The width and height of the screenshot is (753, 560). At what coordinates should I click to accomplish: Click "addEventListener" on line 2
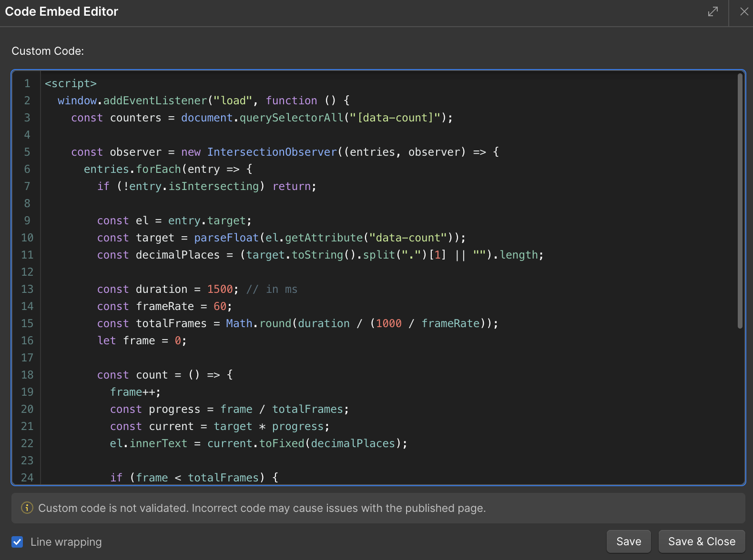(x=155, y=100)
